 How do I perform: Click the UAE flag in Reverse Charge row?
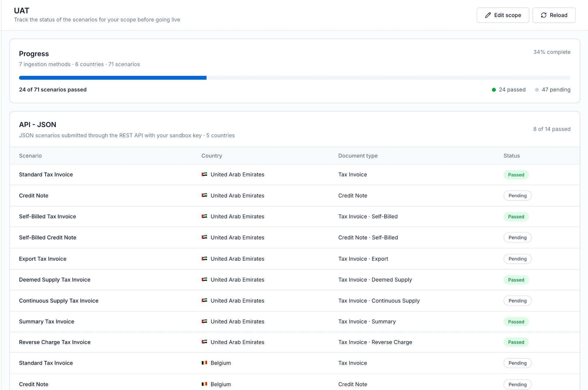[204, 342]
